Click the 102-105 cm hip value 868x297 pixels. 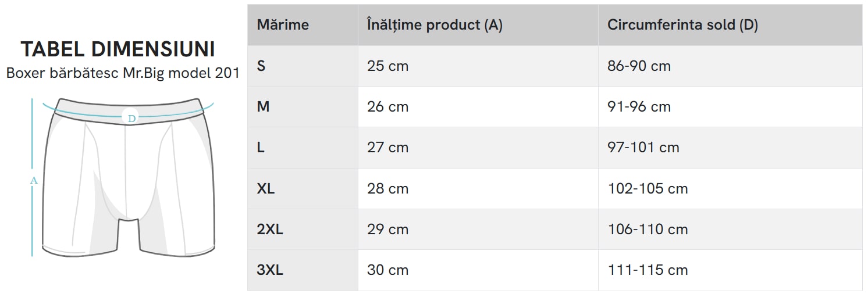point(648,189)
